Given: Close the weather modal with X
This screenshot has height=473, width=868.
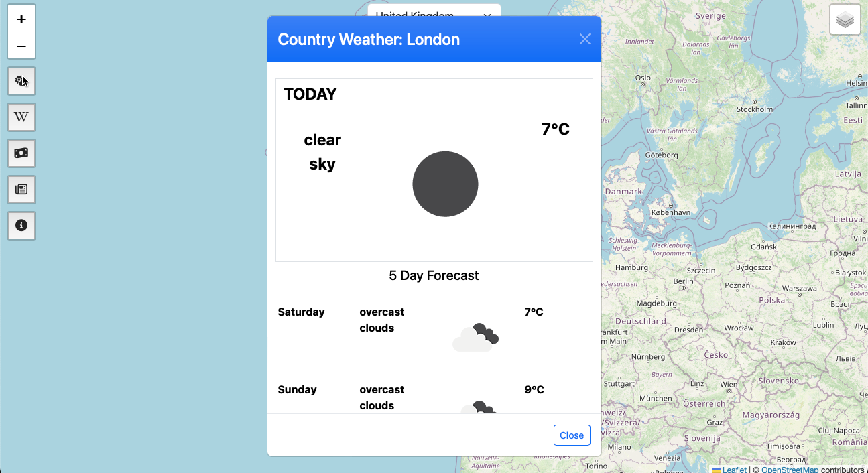Looking at the screenshot, I should coord(585,39).
